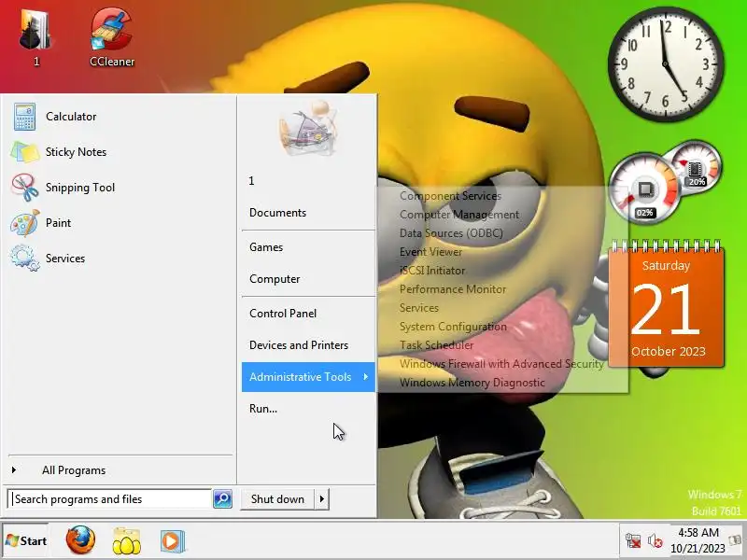Image resolution: width=747 pixels, height=560 pixels.
Task: Open Event Viewer from submenu
Action: pos(502,252)
